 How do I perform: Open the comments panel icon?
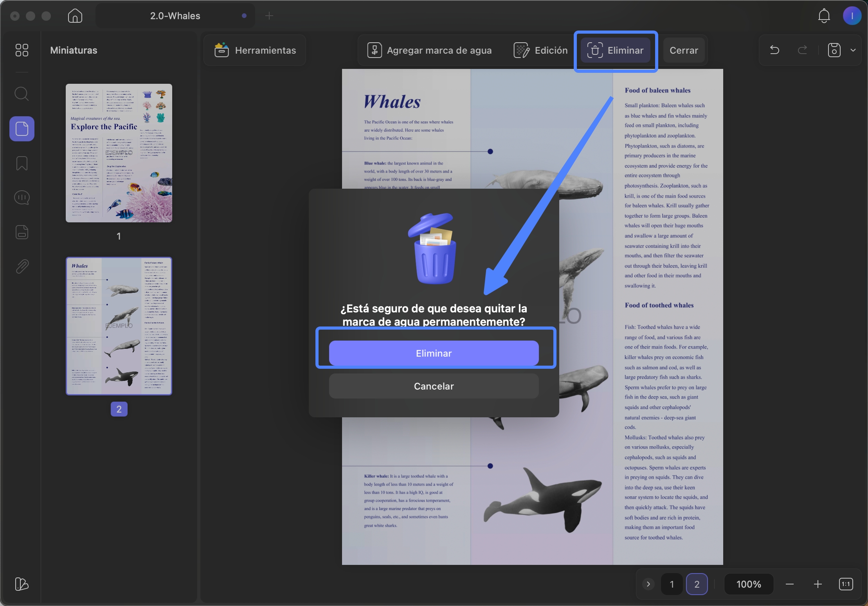pyautogui.click(x=22, y=198)
